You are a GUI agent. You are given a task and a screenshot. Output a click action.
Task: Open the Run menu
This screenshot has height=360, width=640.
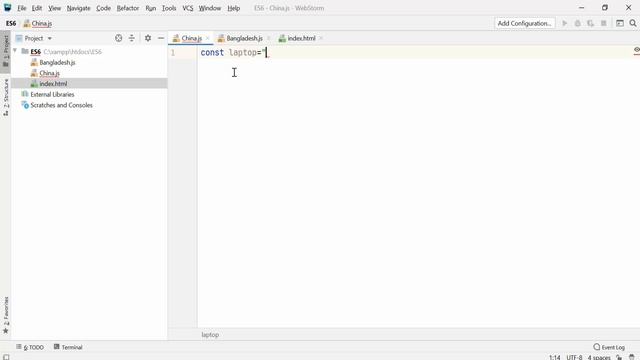pyautogui.click(x=151, y=8)
